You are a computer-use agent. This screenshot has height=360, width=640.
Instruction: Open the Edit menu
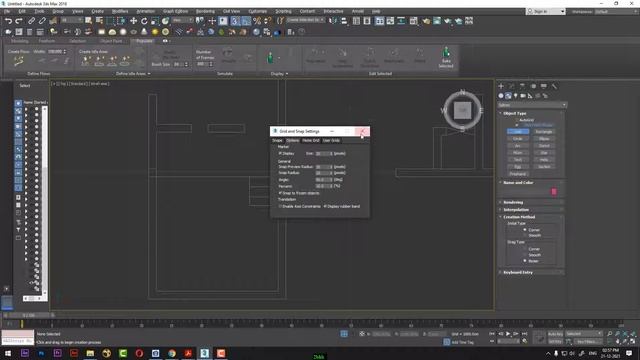click(x=22, y=11)
